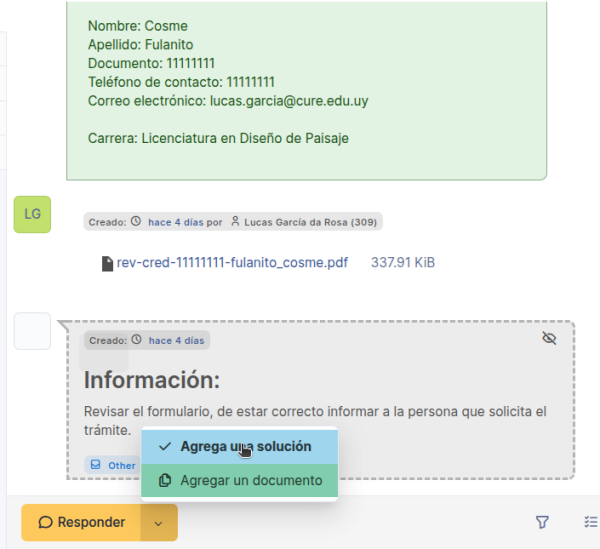This screenshot has width=600, height=549.
Task: Choose 'Agregar un documento' menu option
Action: pyautogui.click(x=240, y=481)
